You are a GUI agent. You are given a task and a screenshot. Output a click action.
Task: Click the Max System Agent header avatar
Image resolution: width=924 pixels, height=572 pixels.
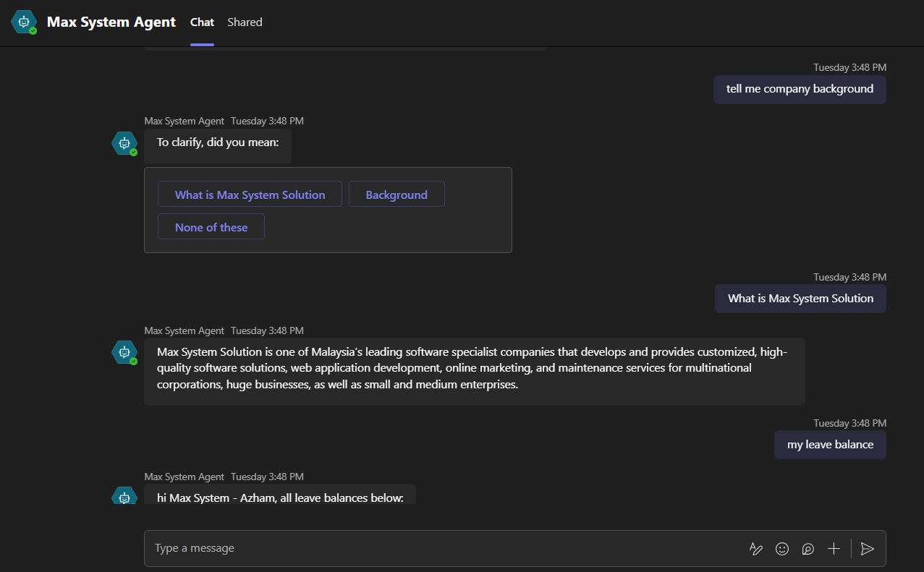[x=24, y=22]
